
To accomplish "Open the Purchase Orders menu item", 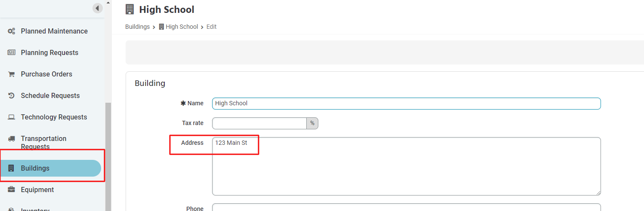I will click(46, 74).
